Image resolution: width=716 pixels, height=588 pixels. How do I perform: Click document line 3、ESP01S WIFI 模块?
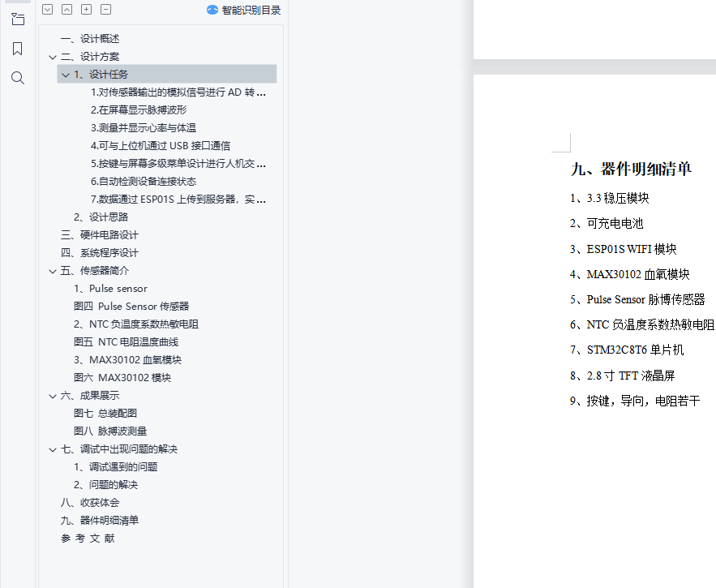(624, 248)
